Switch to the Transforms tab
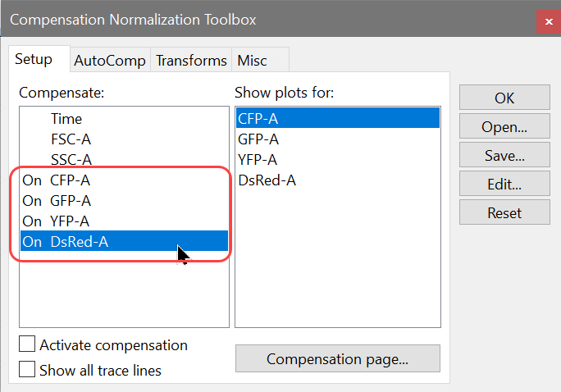The image size is (561, 392). 191,61
